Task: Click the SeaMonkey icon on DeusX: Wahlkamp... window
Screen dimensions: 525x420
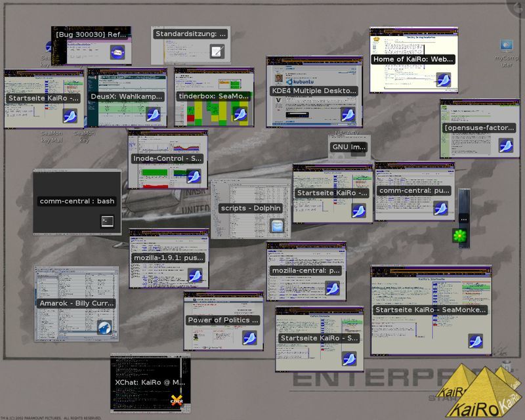Action: click(x=154, y=115)
